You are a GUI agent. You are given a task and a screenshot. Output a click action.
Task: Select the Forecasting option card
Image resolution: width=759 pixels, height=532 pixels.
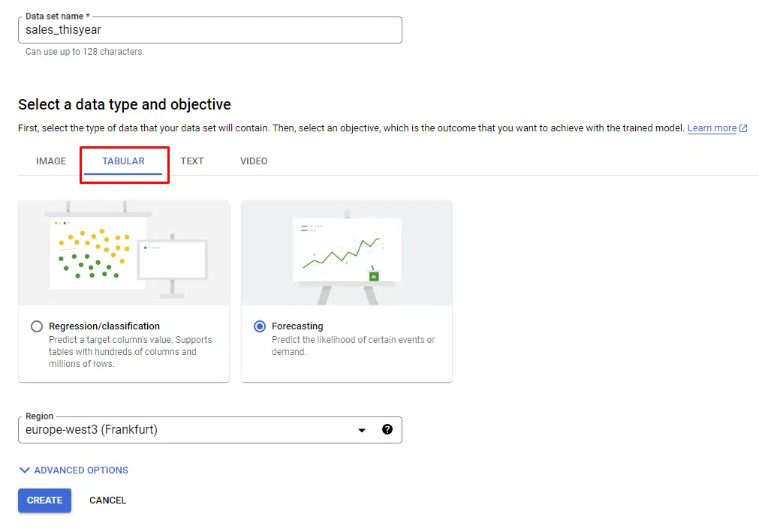click(346, 290)
